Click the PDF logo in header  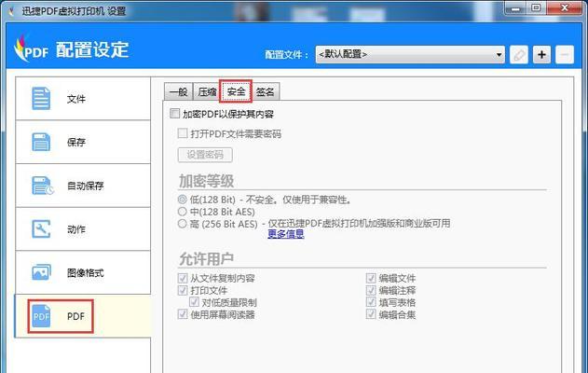31,48
